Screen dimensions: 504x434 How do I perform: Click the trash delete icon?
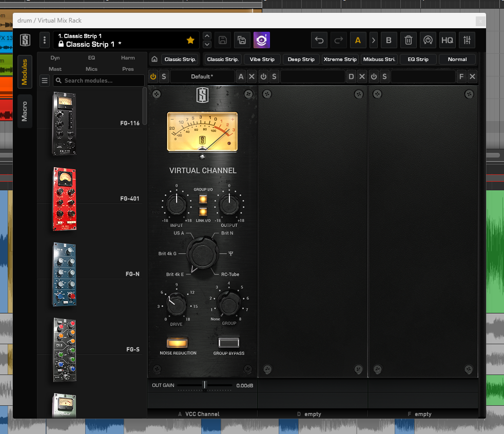coord(408,40)
